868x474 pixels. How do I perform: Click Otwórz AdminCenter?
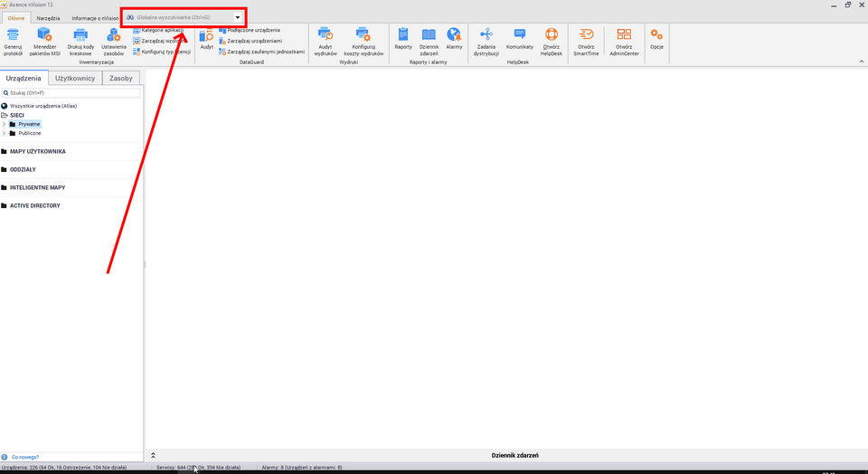(x=624, y=35)
